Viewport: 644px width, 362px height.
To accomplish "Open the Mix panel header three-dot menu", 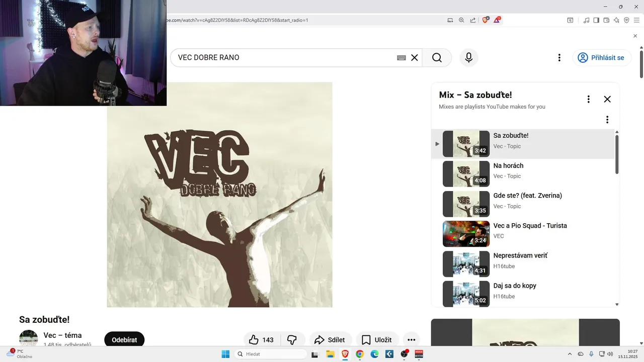I will pyautogui.click(x=588, y=99).
